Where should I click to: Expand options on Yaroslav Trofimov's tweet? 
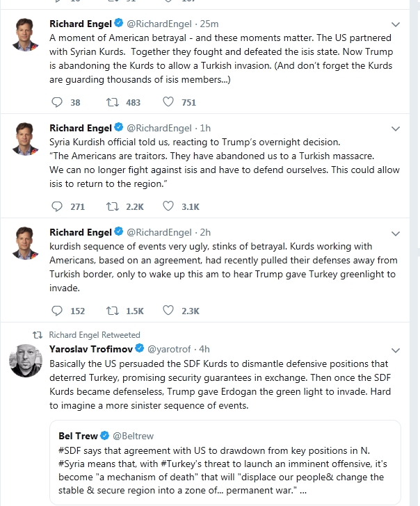click(396, 349)
